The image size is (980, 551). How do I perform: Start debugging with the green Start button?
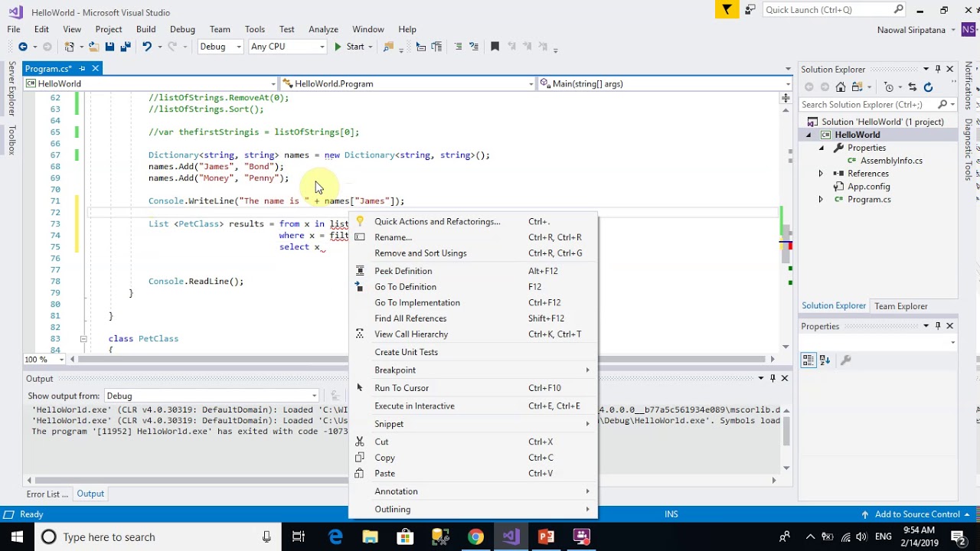pyautogui.click(x=349, y=47)
